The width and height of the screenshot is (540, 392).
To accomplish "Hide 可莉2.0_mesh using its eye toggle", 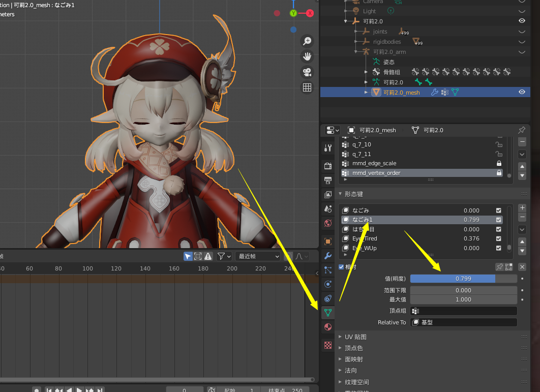I will coord(522,92).
